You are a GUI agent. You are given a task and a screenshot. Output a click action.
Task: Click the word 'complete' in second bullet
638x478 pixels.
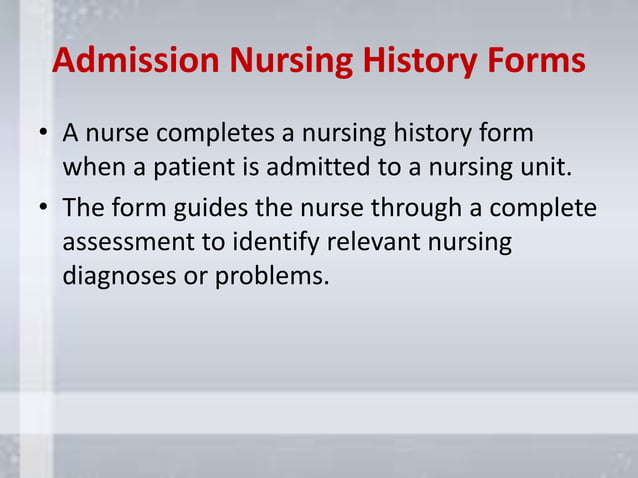click(x=543, y=208)
